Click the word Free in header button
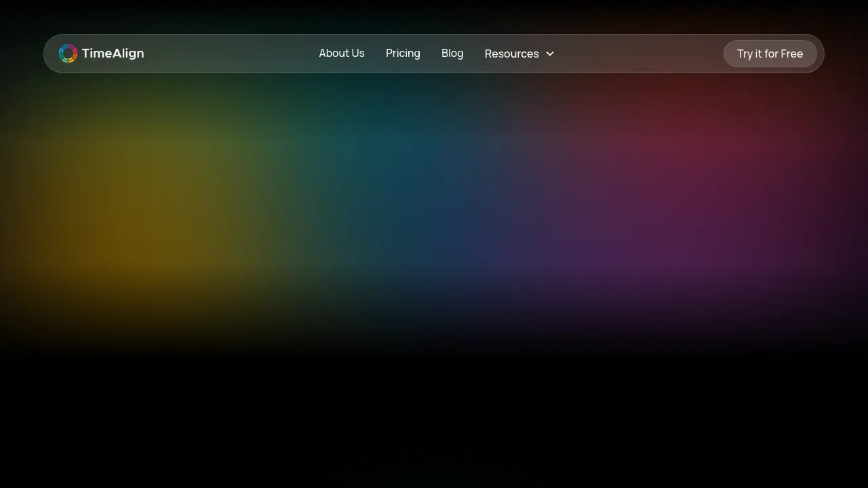Viewport: 868px width, 488px height. tap(791, 54)
